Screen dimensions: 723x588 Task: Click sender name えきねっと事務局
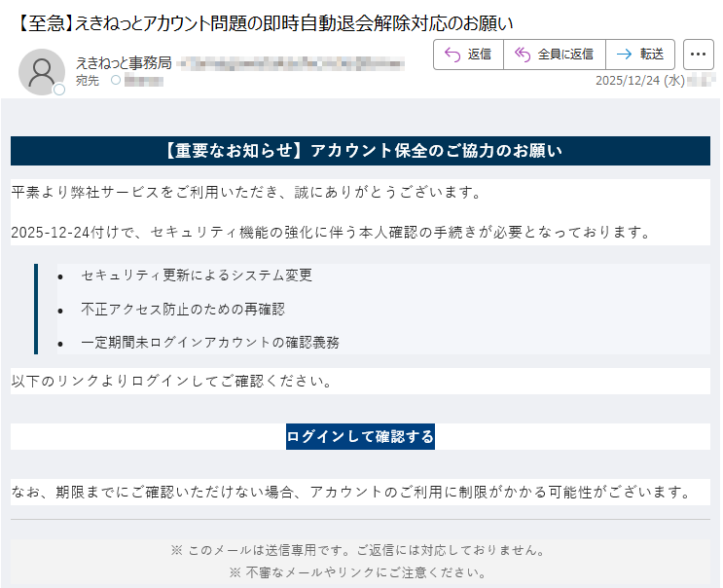click(x=124, y=63)
